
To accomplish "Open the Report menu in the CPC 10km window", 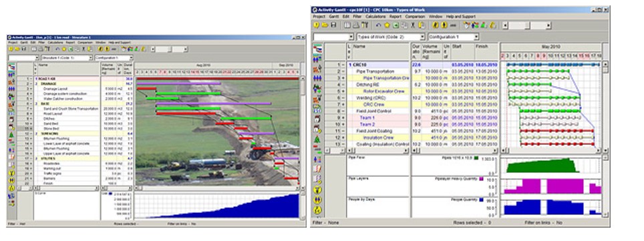I will click(x=395, y=17).
